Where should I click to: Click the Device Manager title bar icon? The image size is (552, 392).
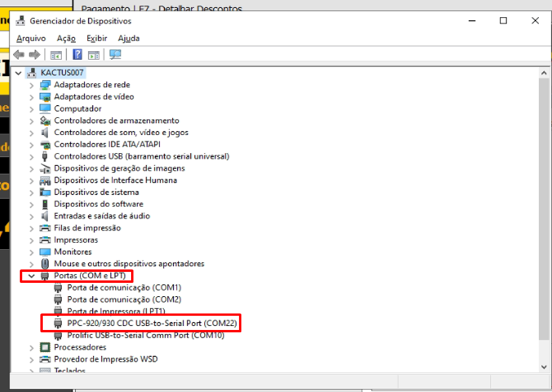21,21
